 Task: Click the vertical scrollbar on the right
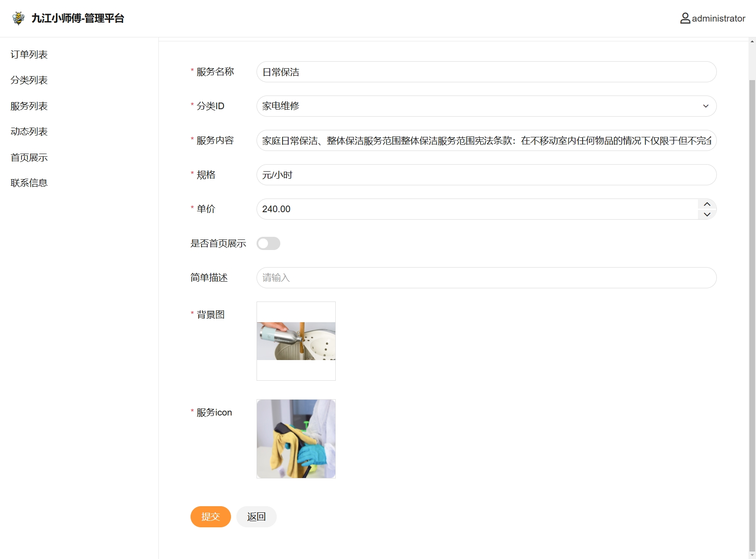[x=752, y=308]
